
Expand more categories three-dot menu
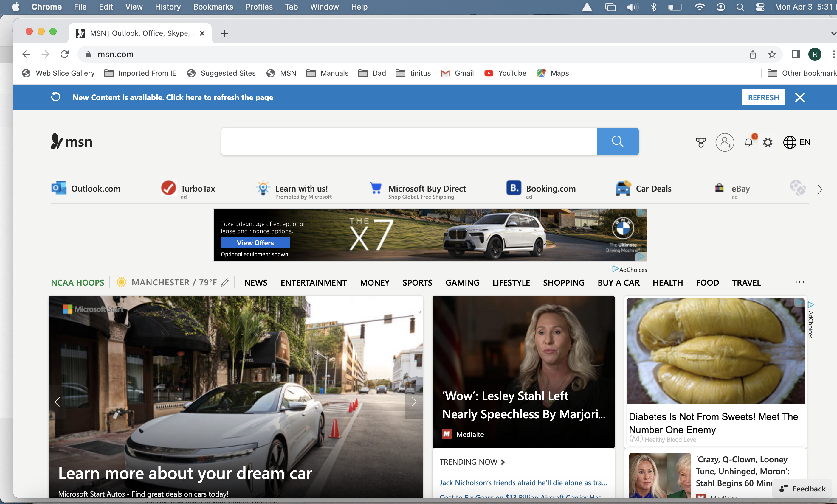tap(799, 282)
